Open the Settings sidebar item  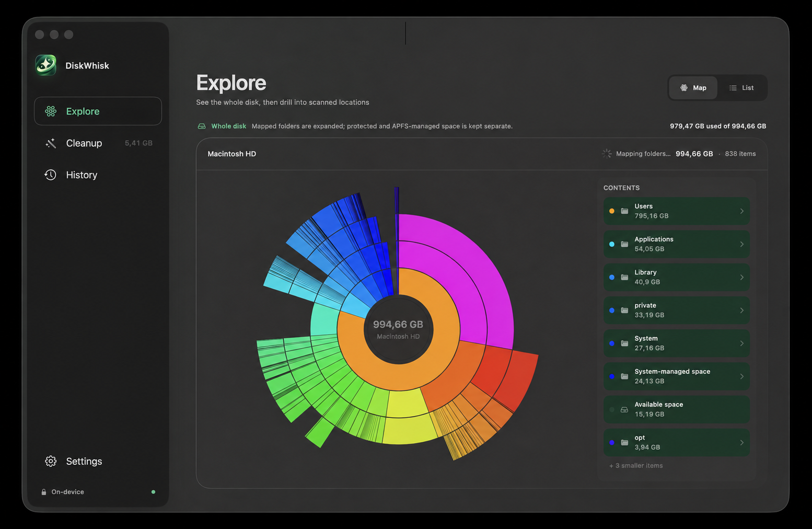[98, 461]
